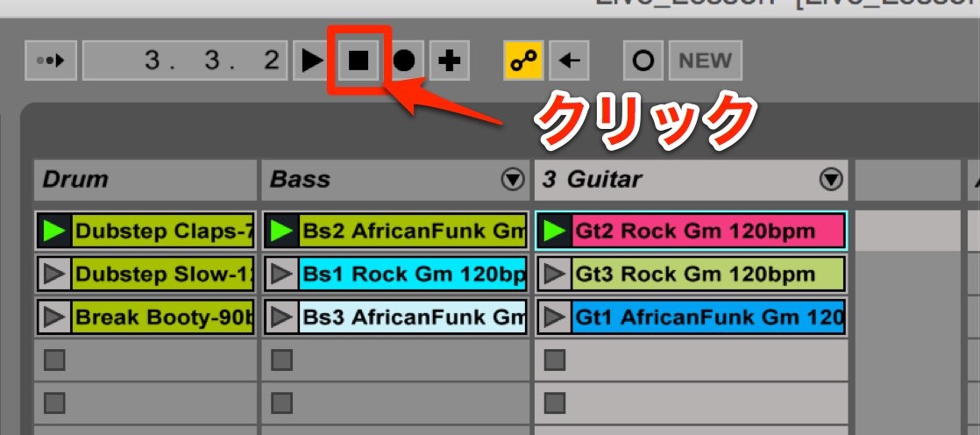Select the Gt2 Rock Gm 120bpm clip name
The width and height of the screenshot is (980, 435).
[x=708, y=232]
